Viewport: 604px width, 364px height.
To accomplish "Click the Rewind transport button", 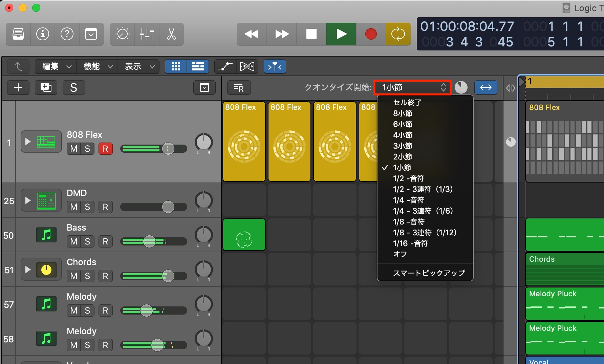I will tap(252, 34).
